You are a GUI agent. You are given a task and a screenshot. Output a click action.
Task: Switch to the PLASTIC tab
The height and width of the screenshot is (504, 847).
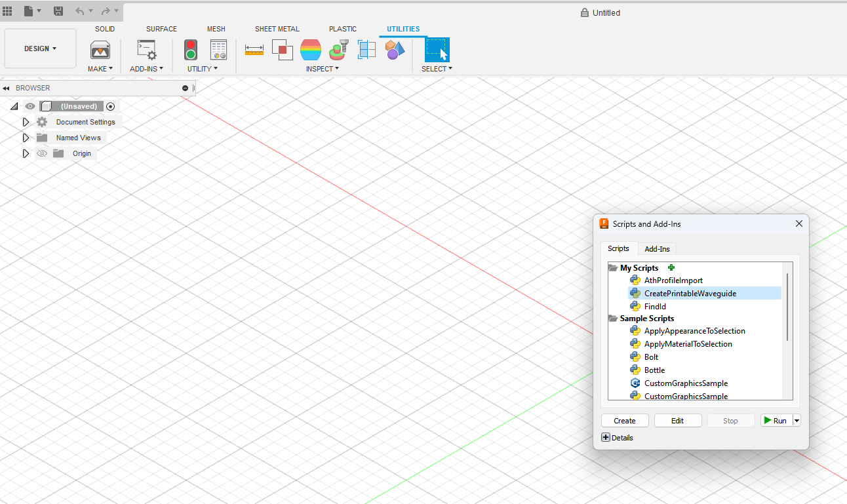[343, 29]
